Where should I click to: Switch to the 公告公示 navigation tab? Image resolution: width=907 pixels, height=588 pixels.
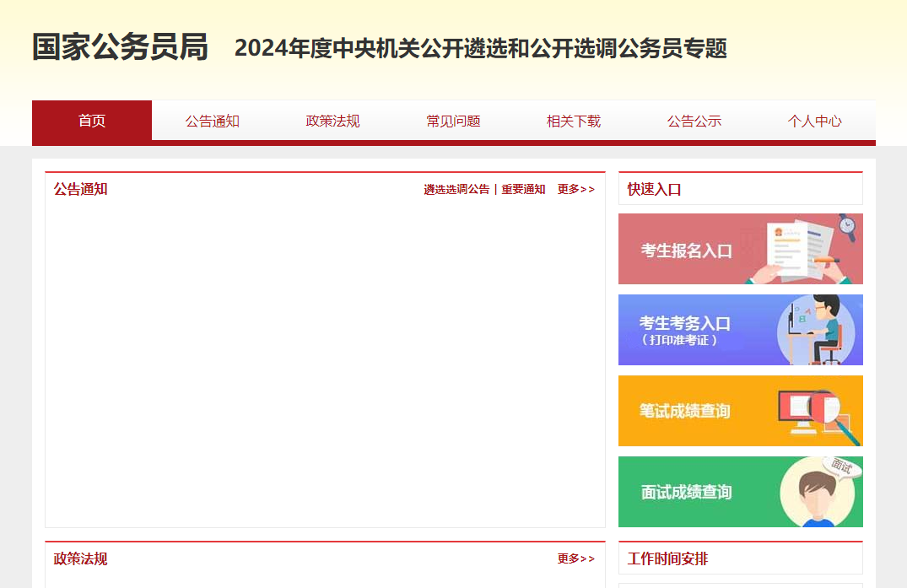(694, 121)
